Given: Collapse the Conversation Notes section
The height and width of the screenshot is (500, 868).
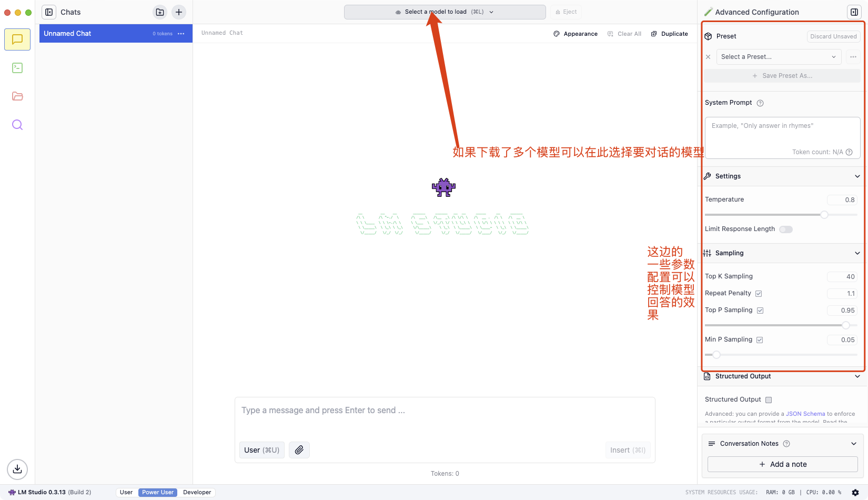Looking at the screenshot, I should pos(854,444).
